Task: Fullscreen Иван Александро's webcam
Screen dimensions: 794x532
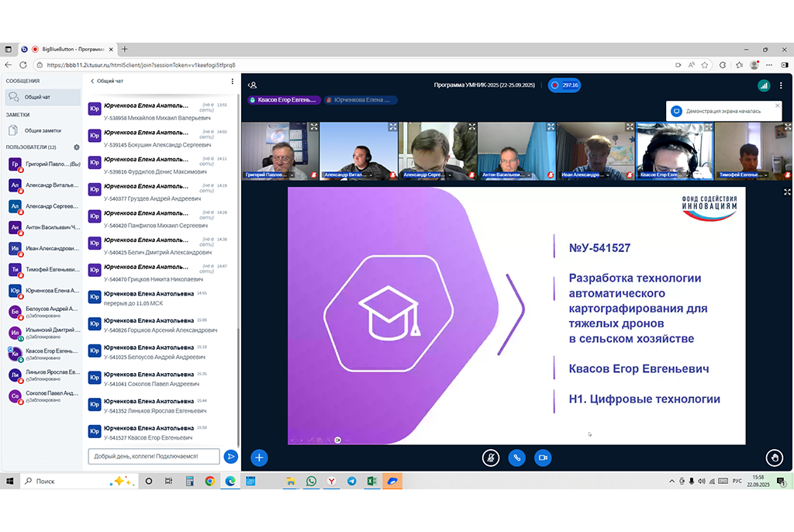Action: (630, 126)
